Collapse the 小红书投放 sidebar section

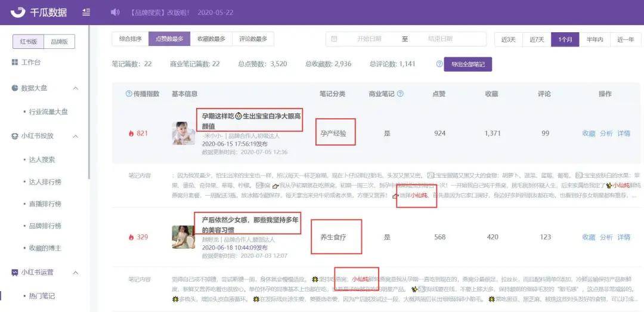tap(76, 135)
